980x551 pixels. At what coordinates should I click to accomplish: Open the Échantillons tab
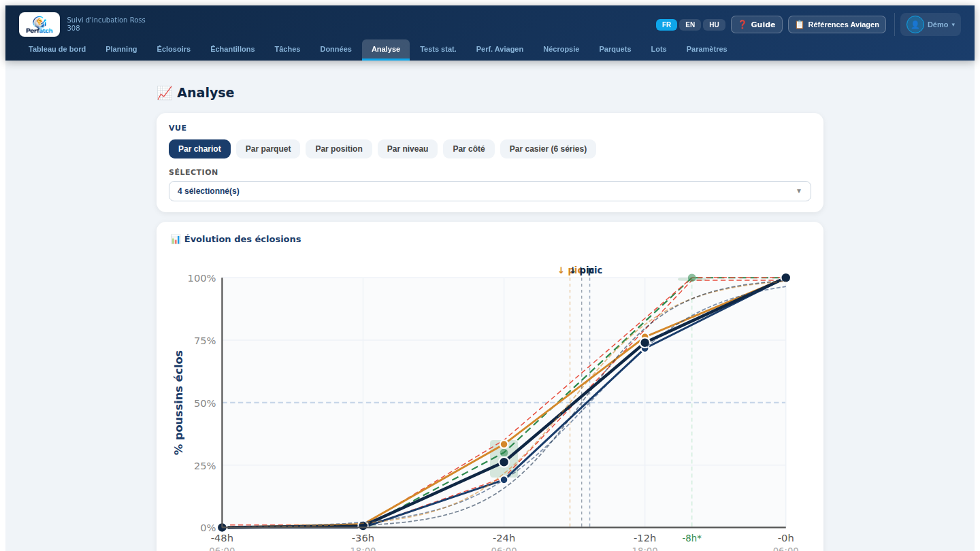click(233, 49)
